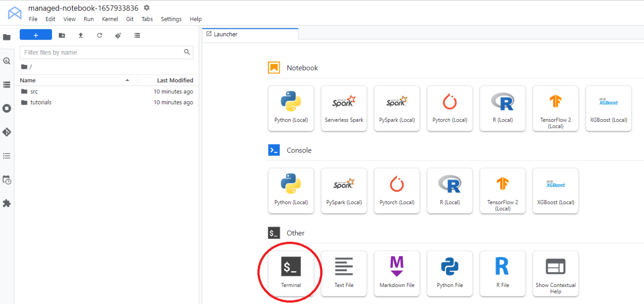Launch XGBoost (Local) notebook
644x304 pixels.
tap(608, 108)
